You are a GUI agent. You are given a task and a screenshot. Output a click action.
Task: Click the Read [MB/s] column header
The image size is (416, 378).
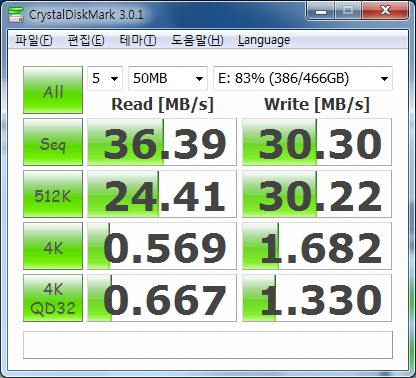pos(162,105)
